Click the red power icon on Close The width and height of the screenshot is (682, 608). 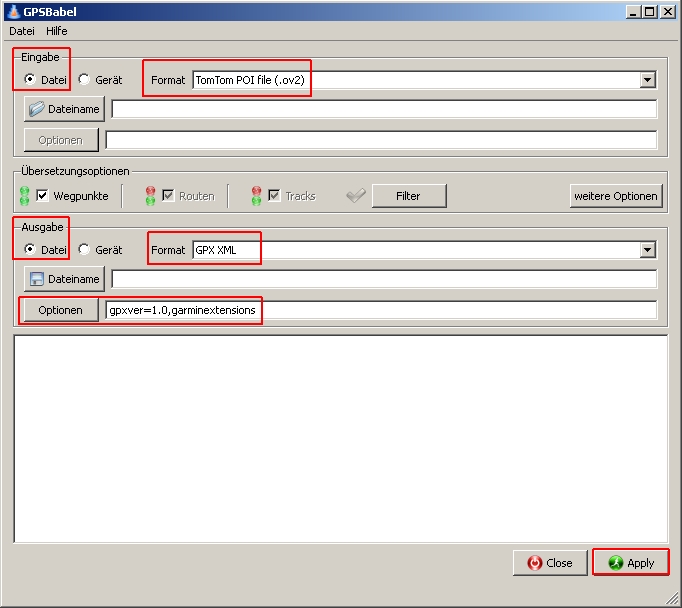tap(535, 563)
